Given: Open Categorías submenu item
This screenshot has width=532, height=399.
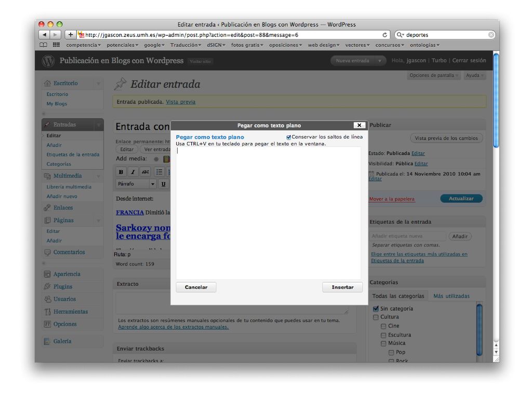Looking at the screenshot, I should pyautogui.click(x=59, y=164).
